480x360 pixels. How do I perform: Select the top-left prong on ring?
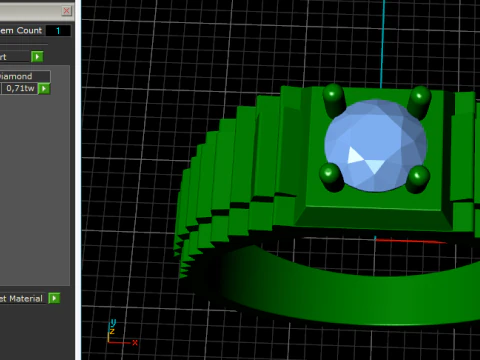pos(333,99)
